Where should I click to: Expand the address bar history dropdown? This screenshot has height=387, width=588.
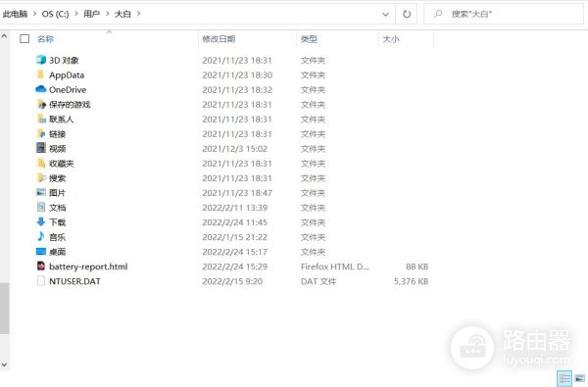pyautogui.click(x=385, y=15)
